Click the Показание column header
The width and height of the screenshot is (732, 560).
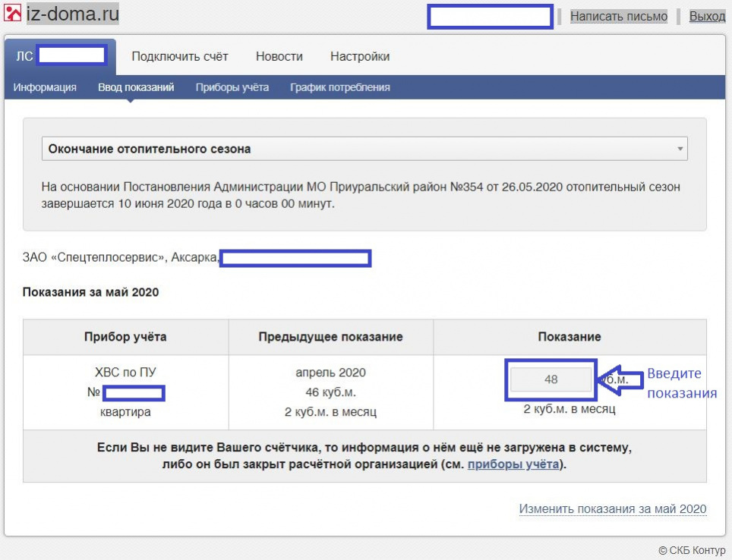click(569, 336)
